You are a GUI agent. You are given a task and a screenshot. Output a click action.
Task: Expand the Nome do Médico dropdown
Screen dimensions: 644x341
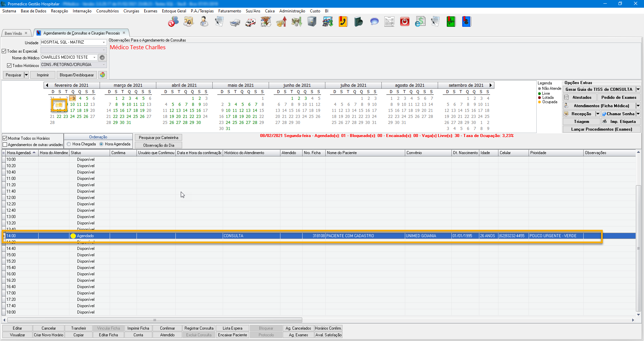[x=94, y=58]
